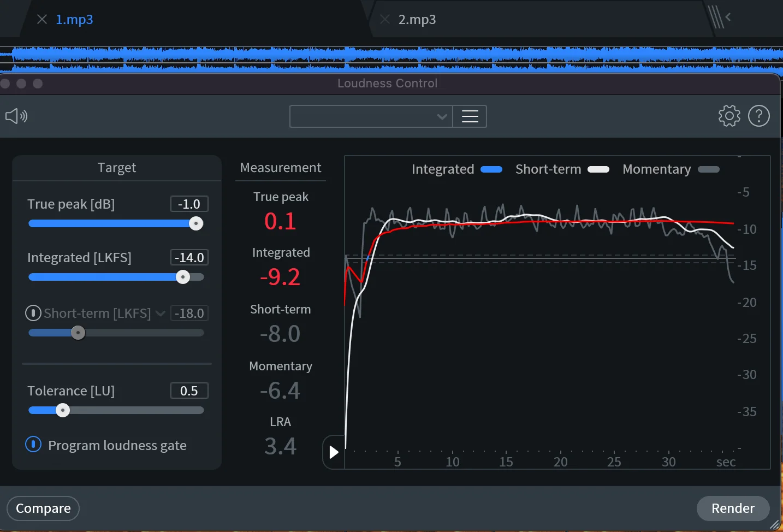Viewport: 783px width, 532px height.
Task: Click the True peak slider handle
Action: (196, 223)
